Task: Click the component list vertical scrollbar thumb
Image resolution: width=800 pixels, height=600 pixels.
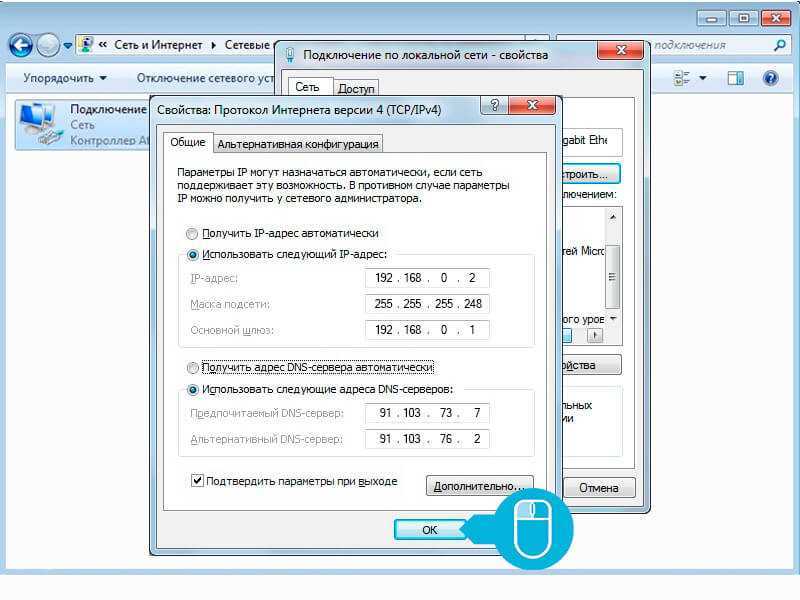Action: pos(612,277)
